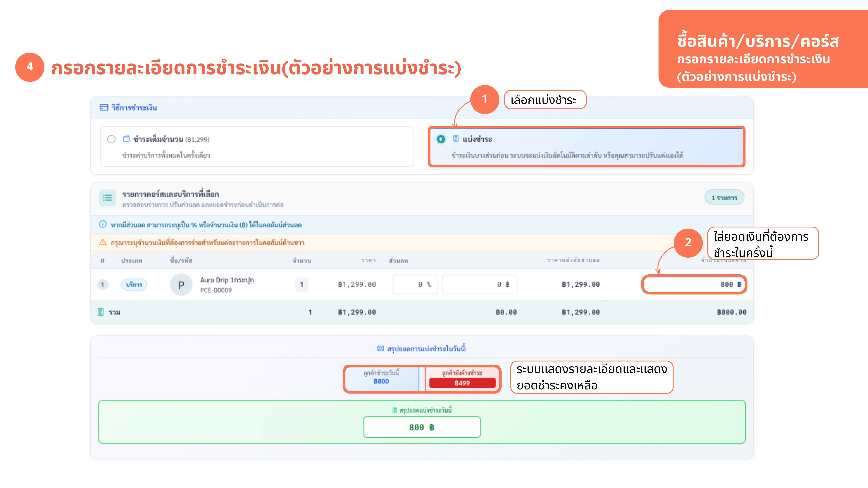
Task: Click the PCE-00009 item code
Action: point(216,290)
